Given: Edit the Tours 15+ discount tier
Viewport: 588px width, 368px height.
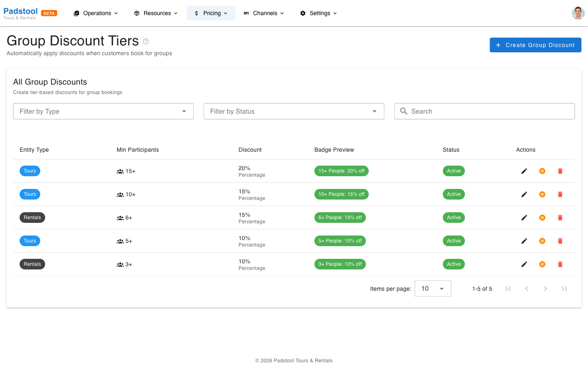Looking at the screenshot, I should click(x=524, y=171).
